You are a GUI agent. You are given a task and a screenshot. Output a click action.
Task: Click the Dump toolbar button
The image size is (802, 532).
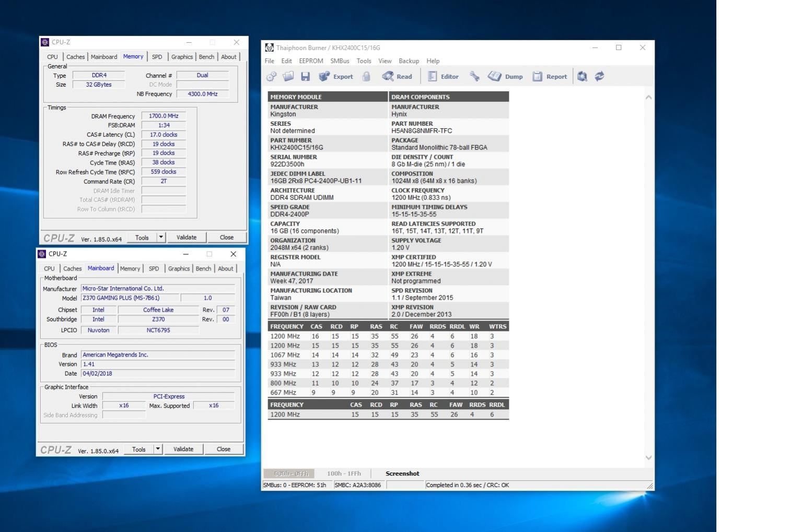[x=505, y=77]
